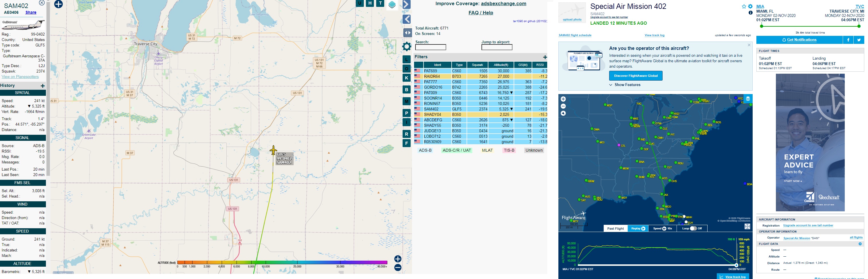Sort table by GS(kt) column

point(523,65)
